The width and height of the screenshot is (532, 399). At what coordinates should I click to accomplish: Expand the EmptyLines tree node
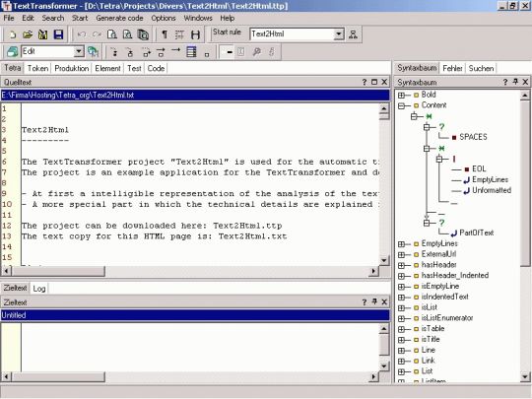tap(401, 244)
